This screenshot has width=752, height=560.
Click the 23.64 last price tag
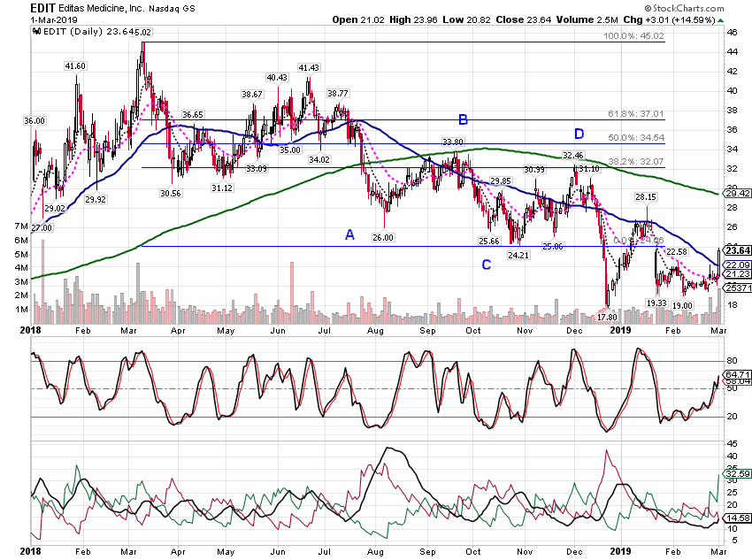pyautogui.click(x=738, y=250)
